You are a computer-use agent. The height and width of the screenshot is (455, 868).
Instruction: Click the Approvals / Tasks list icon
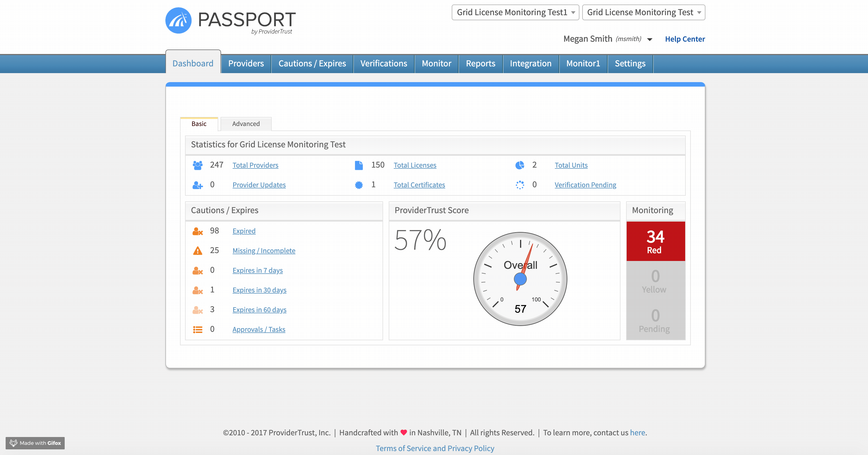click(197, 329)
